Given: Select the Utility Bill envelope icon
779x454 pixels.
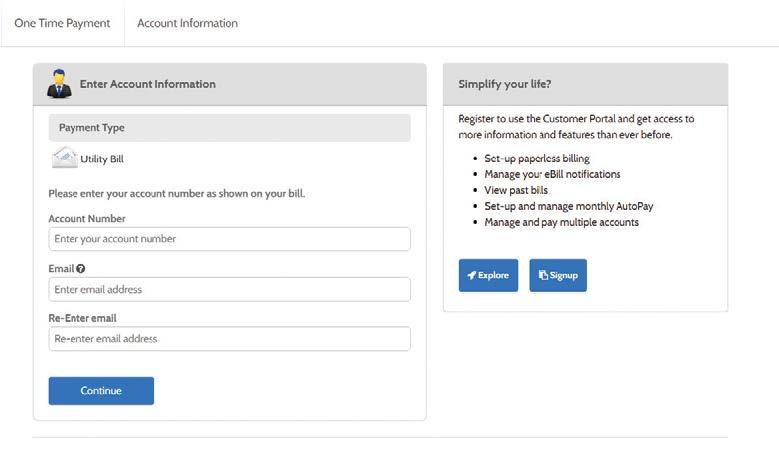Looking at the screenshot, I should tap(64, 158).
